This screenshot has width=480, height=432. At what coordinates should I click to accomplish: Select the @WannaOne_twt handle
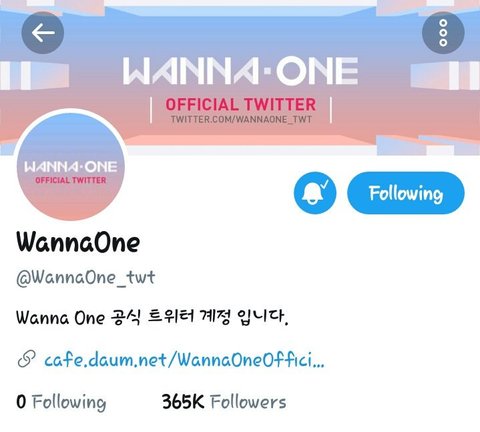86,277
